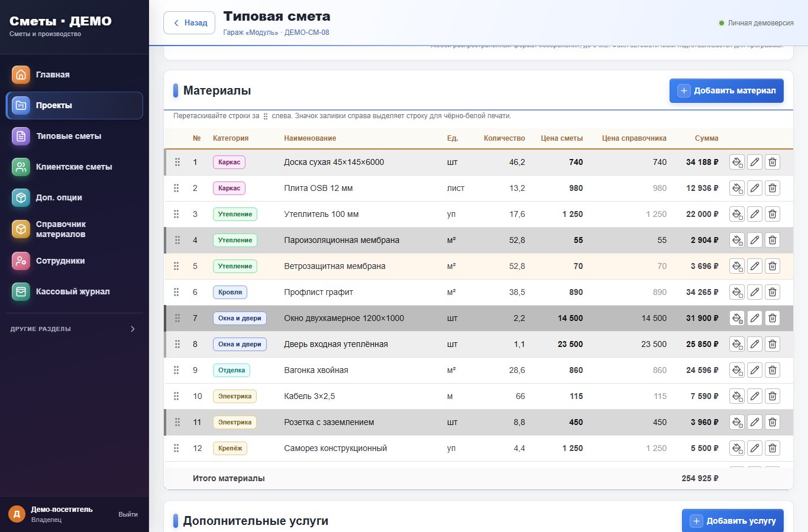Click Добавить материал button

click(x=726, y=90)
